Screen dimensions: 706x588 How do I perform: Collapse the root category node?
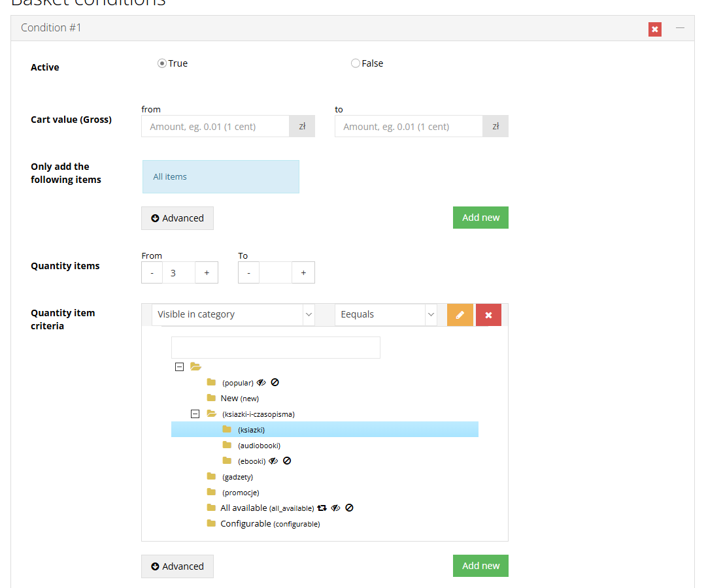click(x=179, y=367)
